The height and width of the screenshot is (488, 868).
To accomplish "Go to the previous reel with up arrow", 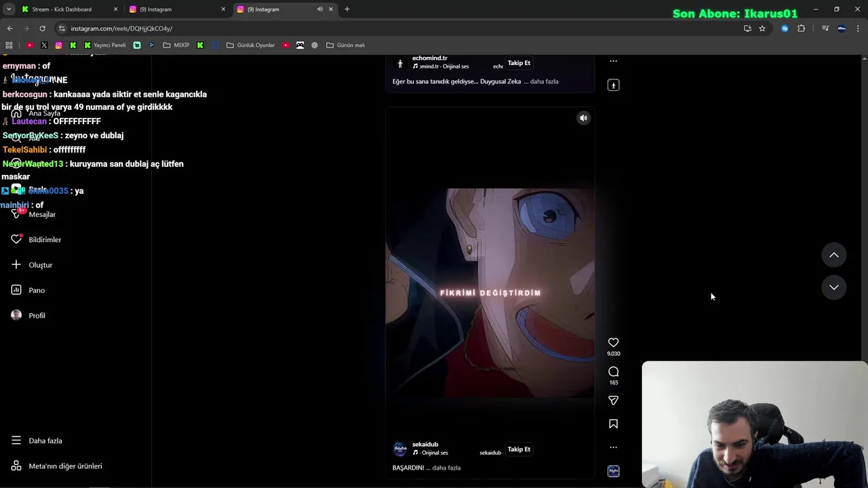I will click(x=834, y=255).
